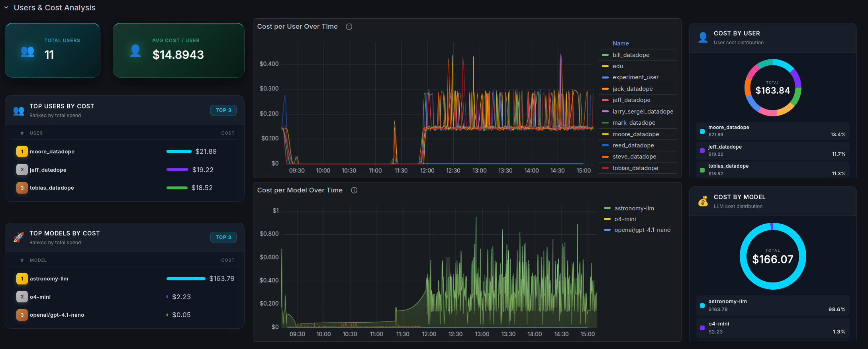Click the average cost value $14.8943

coord(178,55)
